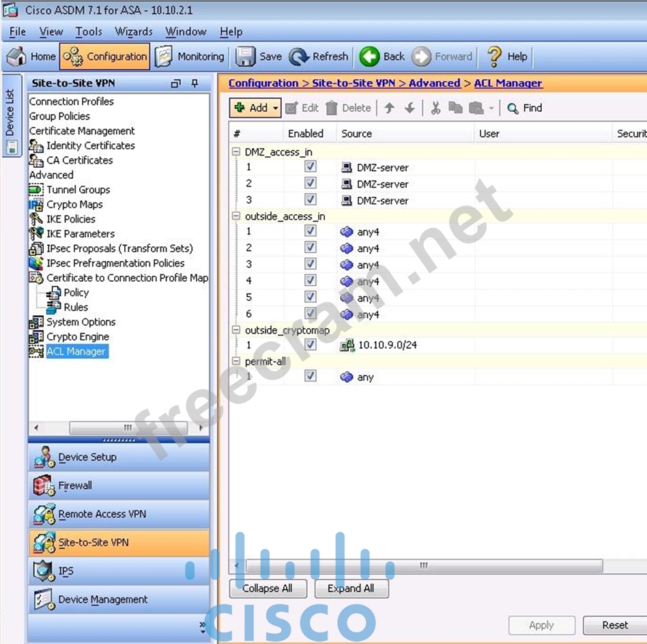
Task: Select Crypto Maps in the tree
Action: point(74,205)
